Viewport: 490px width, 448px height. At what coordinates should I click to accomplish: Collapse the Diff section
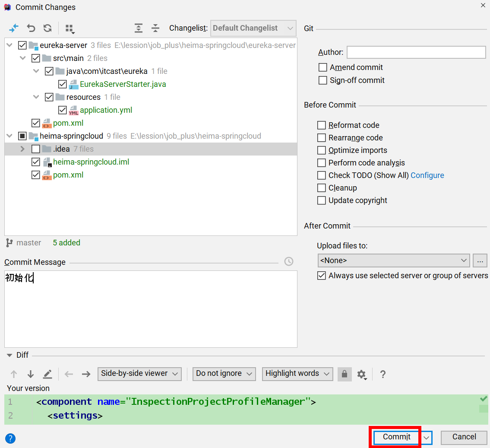click(9, 355)
